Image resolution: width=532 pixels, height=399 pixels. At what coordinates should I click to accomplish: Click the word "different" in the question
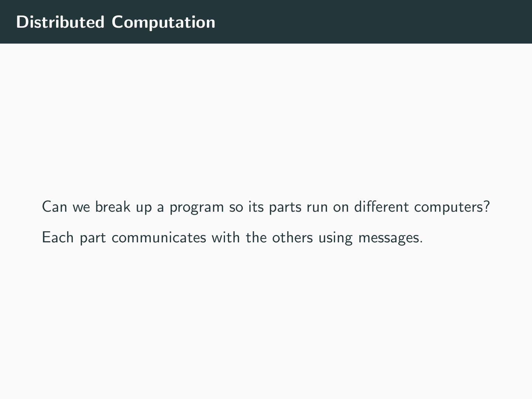381,207
